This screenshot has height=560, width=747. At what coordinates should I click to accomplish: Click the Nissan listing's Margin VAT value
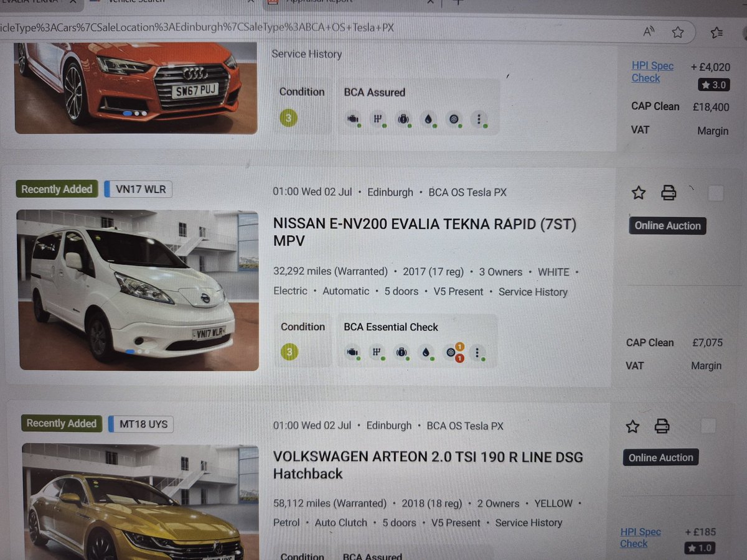(x=707, y=366)
